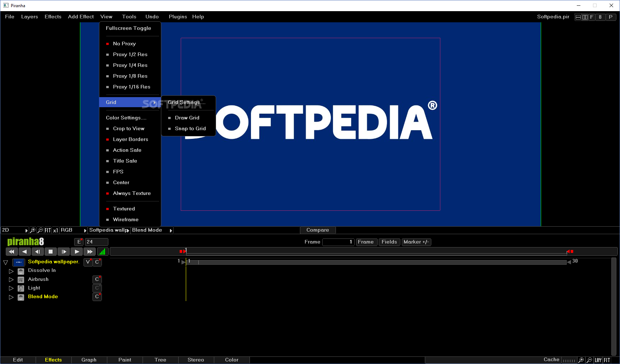Image resolution: width=620 pixels, height=364 pixels.
Task: Switch to the Graph tab
Action: tap(89, 360)
